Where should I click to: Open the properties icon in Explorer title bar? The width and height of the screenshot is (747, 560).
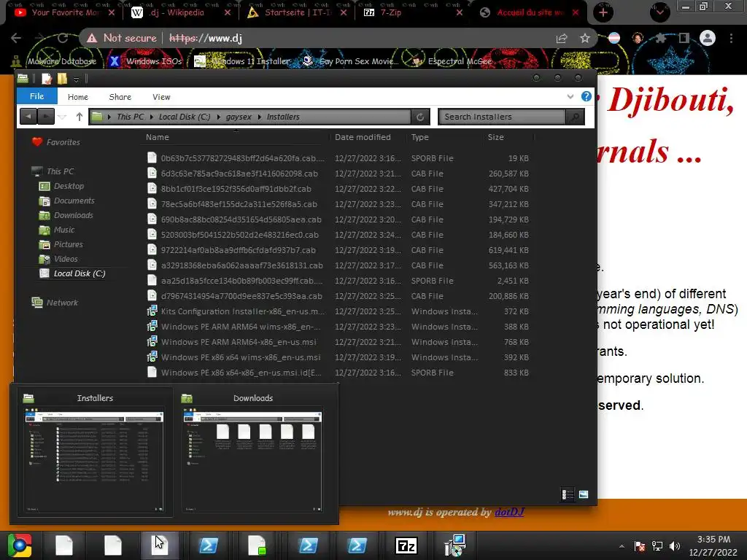click(46, 79)
